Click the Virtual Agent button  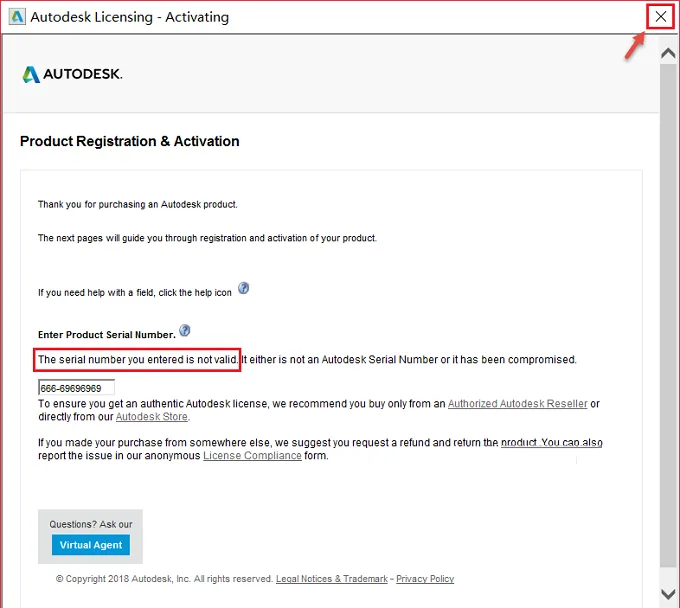pyautogui.click(x=91, y=545)
